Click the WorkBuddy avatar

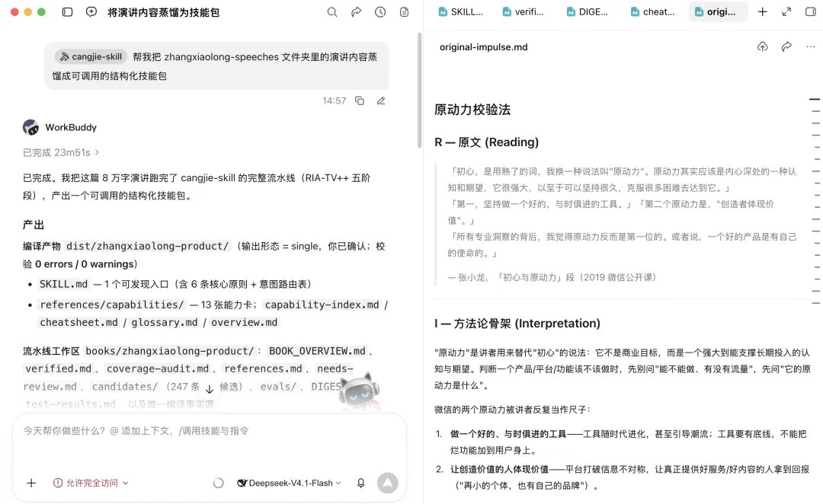tap(31, 127)
